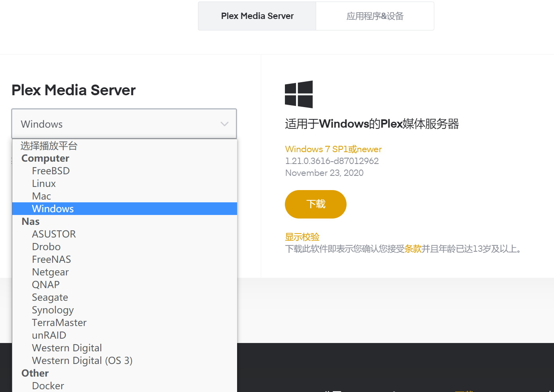
Task: Pick FreeNAS in the dropdown
Action: point(124,259)
